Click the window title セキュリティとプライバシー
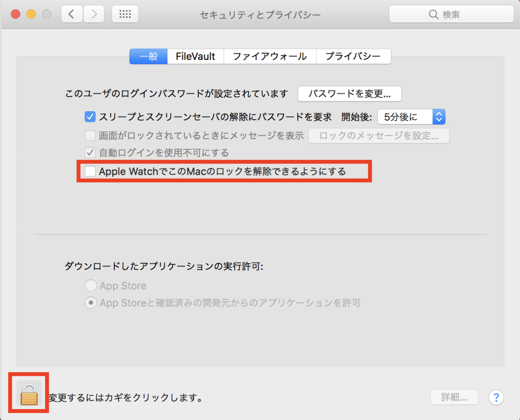 tap(261, 15)
